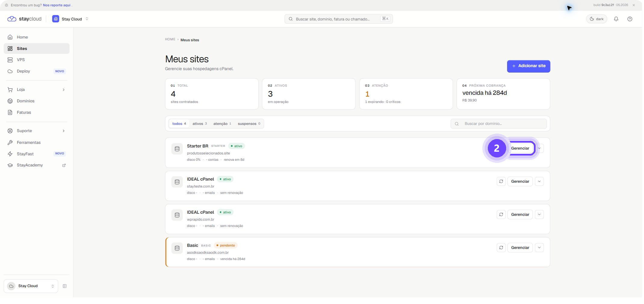Click the Atenção stats card
Image resolution: width=644 pixels, height=304 pixels.
tap(406, 94)
